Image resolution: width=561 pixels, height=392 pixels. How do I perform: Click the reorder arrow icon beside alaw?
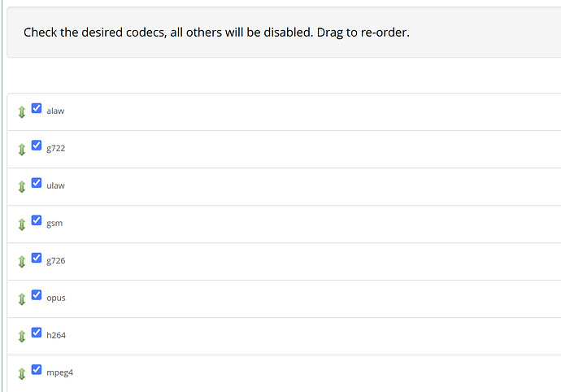click(22, 112)
